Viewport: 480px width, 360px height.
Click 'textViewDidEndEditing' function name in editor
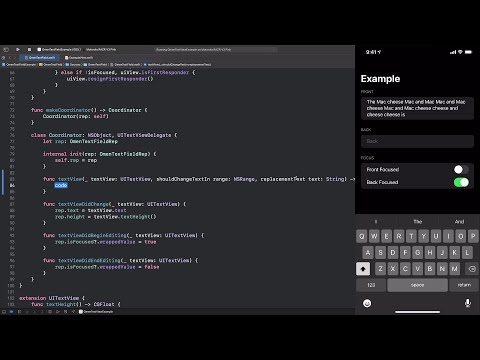click(89, 260)
